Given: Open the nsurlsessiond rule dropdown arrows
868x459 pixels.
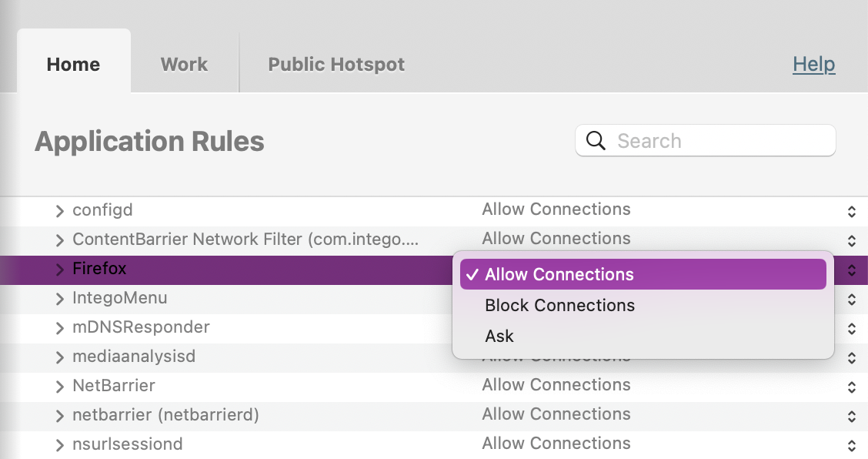Looking at the screenshot, I should coord(851,446).
